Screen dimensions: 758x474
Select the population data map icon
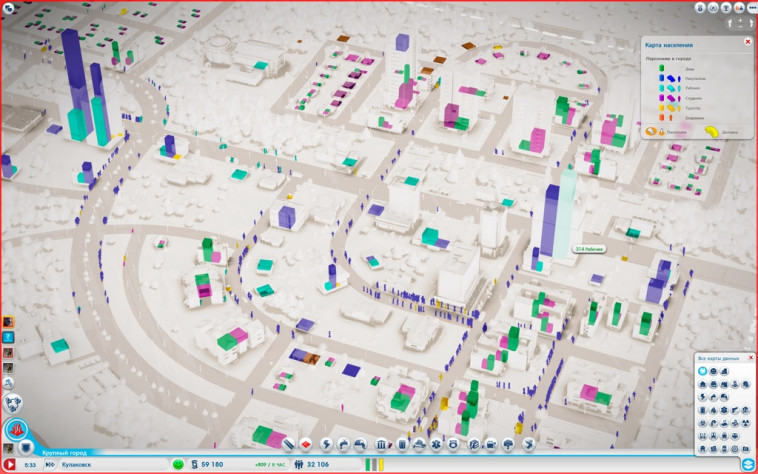pyautogui.click(x=702, y=371)
